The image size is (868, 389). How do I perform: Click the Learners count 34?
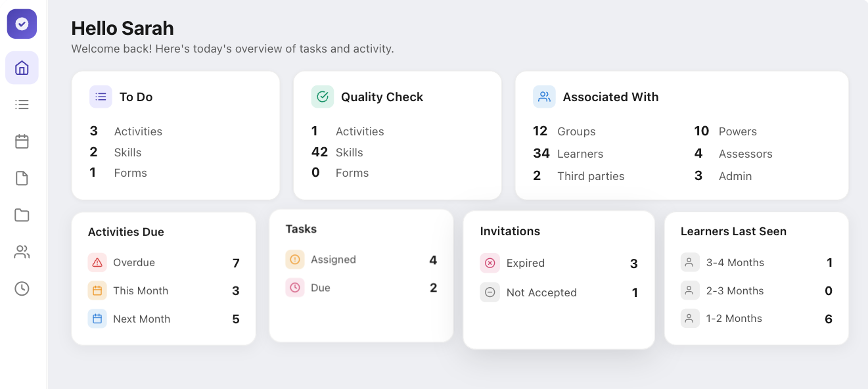point(541,154)
